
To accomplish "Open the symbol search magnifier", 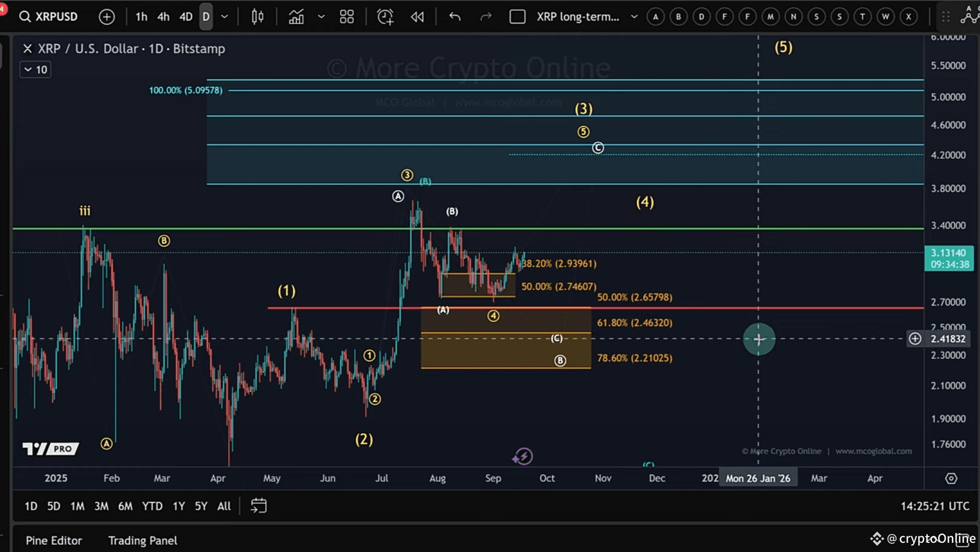I will point(24,16).
